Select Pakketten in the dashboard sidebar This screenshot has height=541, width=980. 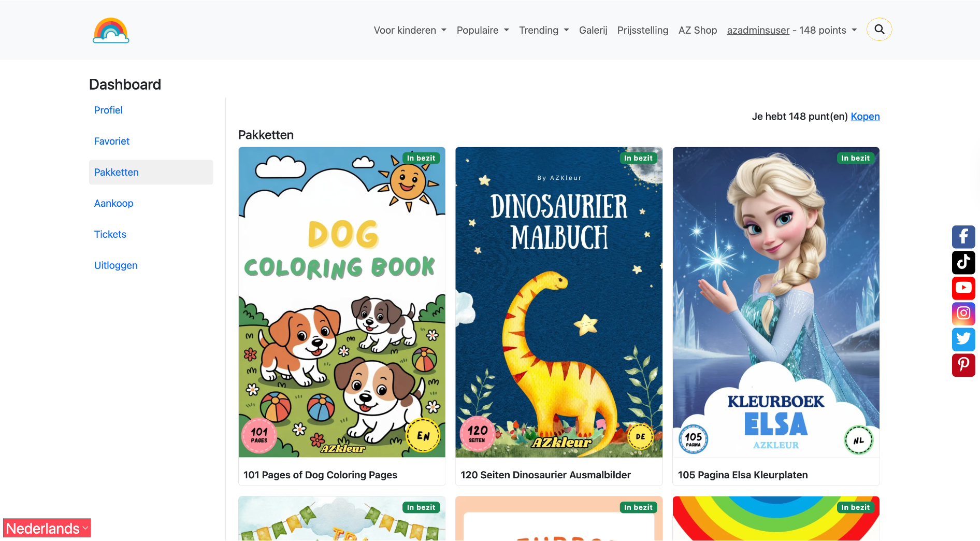pos(151,172)
